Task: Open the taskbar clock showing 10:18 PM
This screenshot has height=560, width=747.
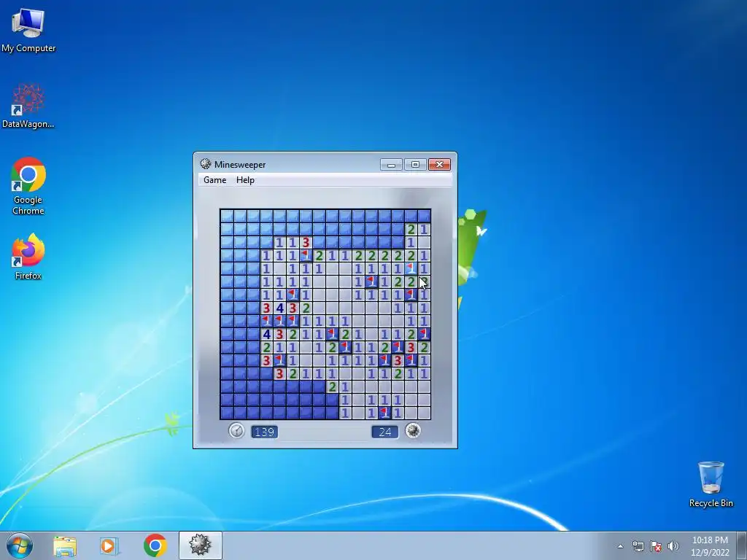Action: click(710, 546)
